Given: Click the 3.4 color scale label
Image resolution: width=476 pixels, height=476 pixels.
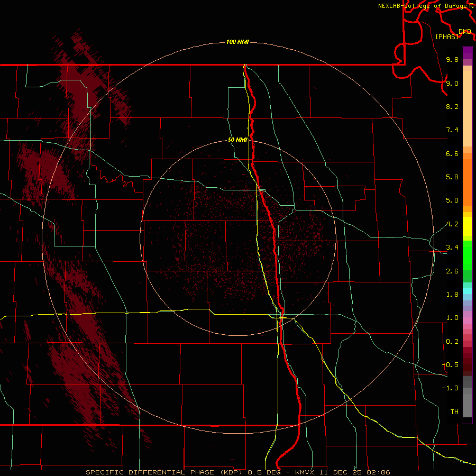Looking at the screenshot, I should point(452,248).
